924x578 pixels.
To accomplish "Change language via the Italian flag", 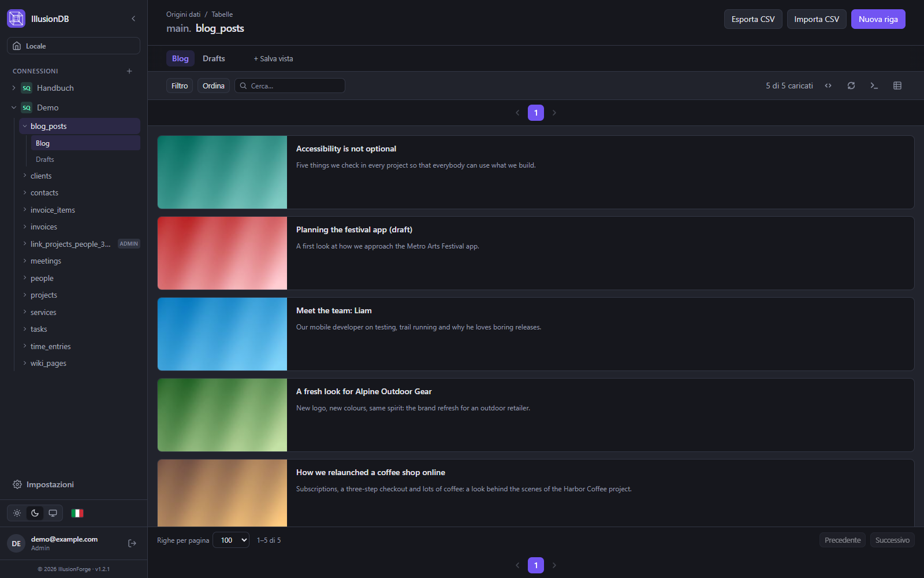I will (x=77, y=513).
